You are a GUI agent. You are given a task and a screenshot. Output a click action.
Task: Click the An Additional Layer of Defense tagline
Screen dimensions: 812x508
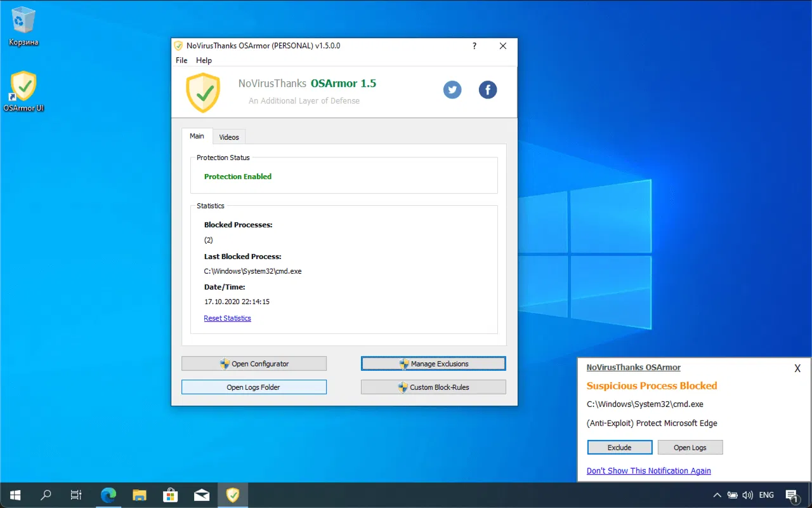(x=304, y=101)
